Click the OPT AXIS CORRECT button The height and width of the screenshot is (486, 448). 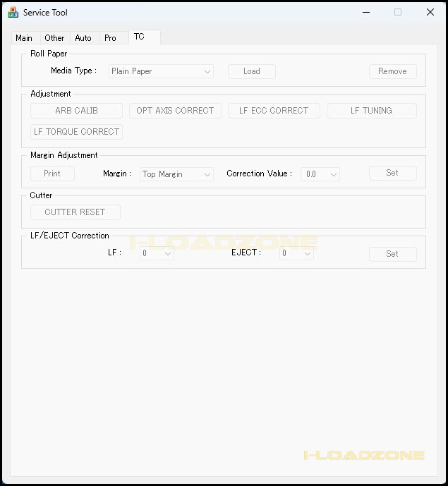(x=175, y=111)
